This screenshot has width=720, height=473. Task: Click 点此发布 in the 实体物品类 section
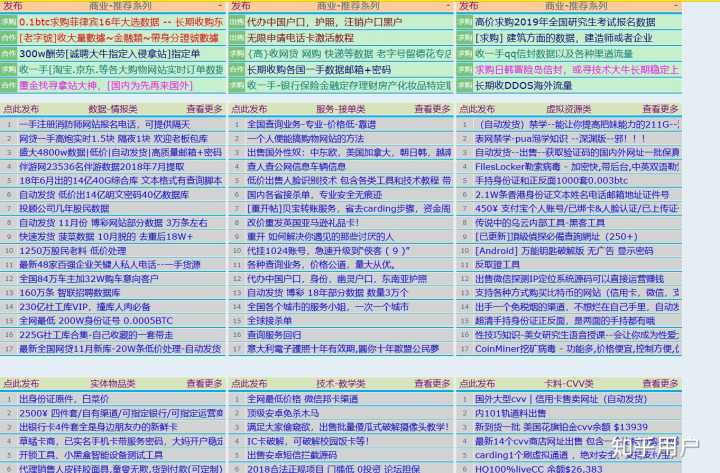tap(21, 383)
